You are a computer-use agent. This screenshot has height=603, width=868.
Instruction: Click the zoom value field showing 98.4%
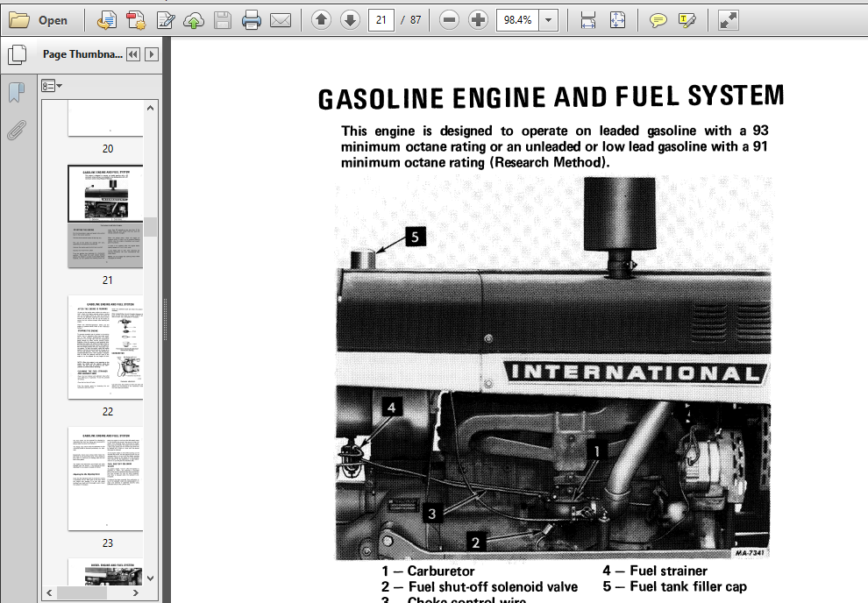click(517, 20)
